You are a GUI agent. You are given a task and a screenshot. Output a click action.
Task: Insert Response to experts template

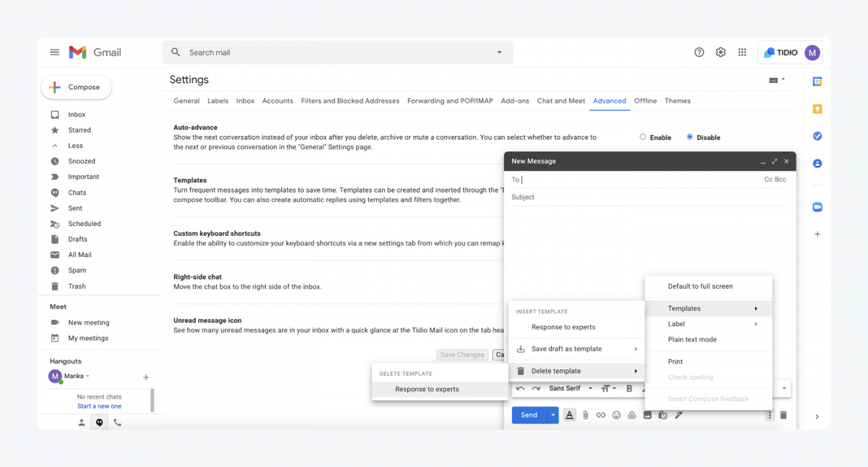(x=576, y=327)
